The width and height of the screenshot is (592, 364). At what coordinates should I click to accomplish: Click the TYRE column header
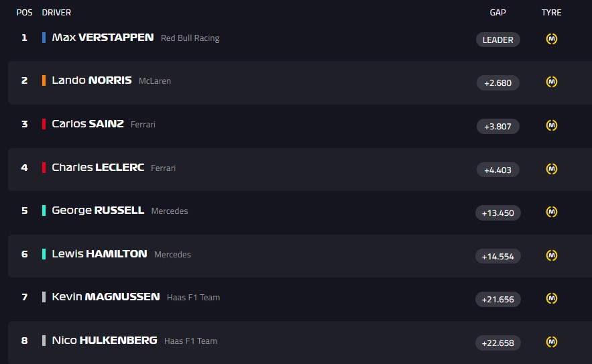click(x=551, y=13)
